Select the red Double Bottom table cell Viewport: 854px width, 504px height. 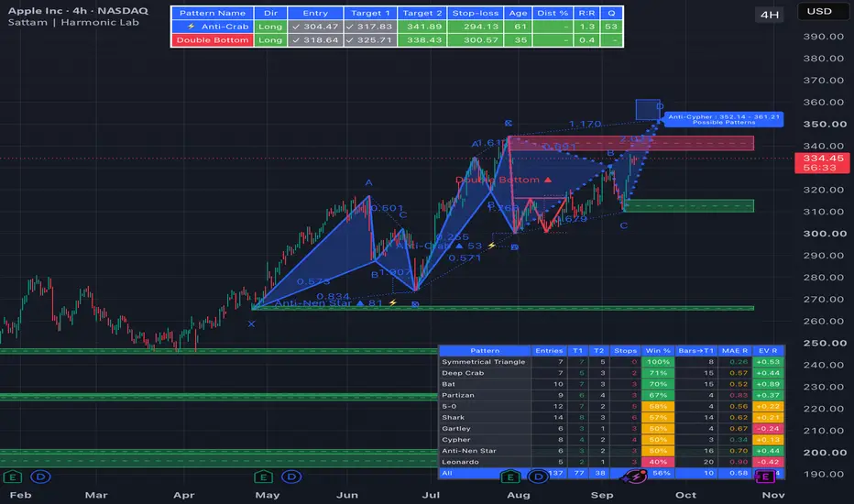(213, 39)
